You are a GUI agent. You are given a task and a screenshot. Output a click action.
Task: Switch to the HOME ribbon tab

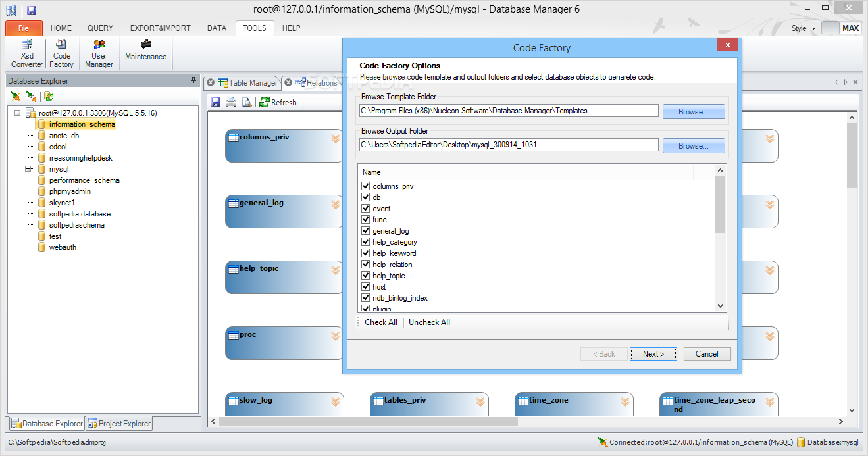pyautogui.click(x=61, y=28)
